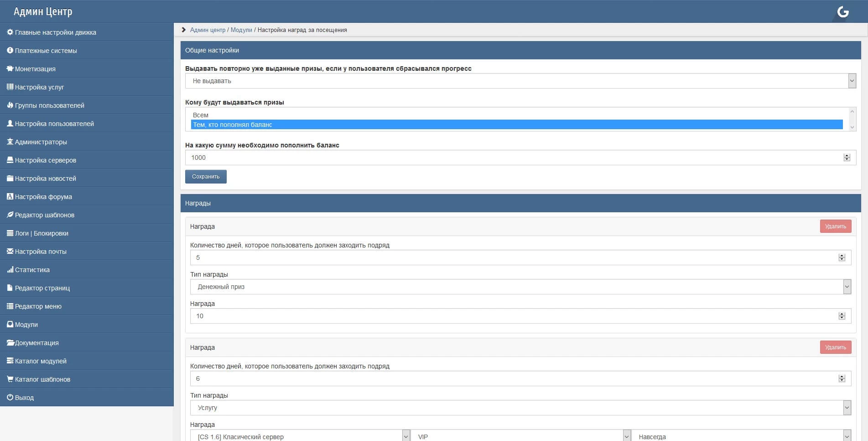This screenshot has height=441, width=868.
Task: Click the leaf icon beside Редактор шаблонов
Action: click(x=10, y=215)
